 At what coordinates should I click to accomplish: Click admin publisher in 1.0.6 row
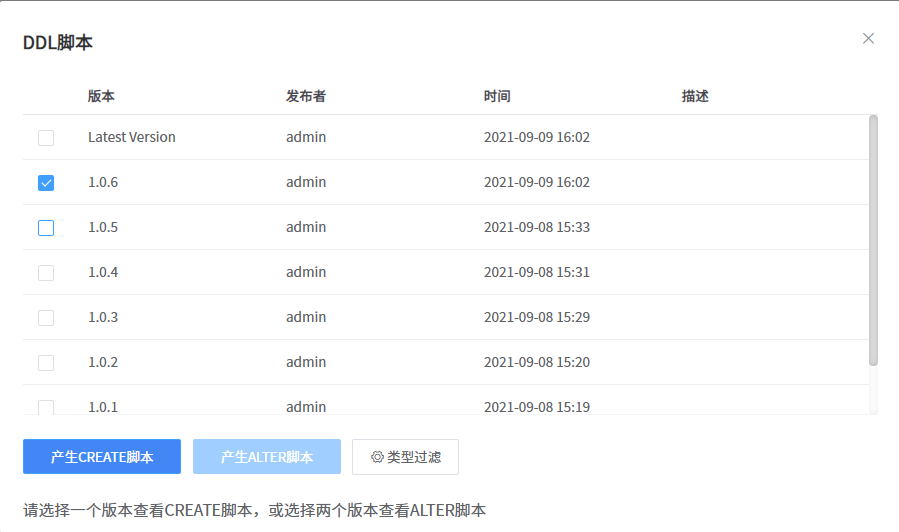[x=306, y=182]
